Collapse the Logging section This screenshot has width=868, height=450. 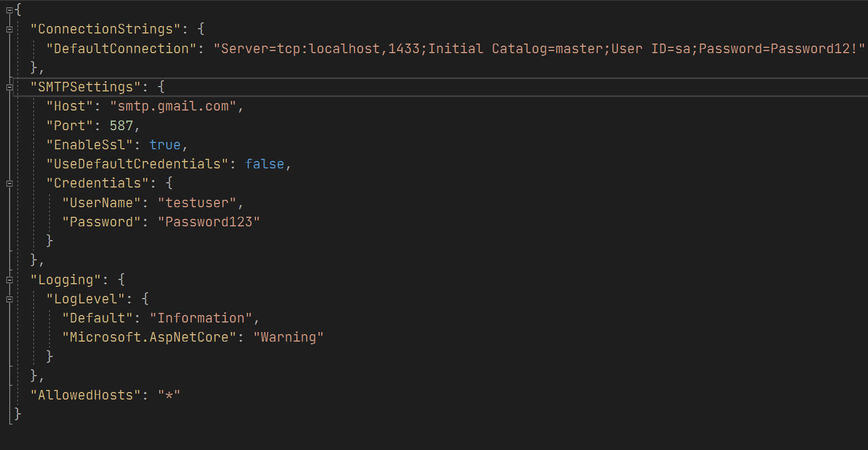9,280
